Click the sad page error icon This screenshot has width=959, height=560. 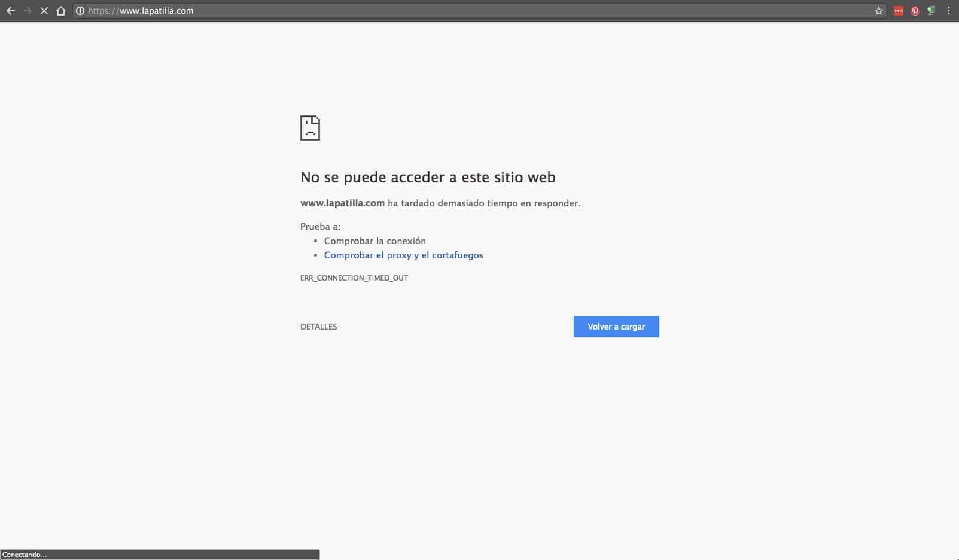310,128
